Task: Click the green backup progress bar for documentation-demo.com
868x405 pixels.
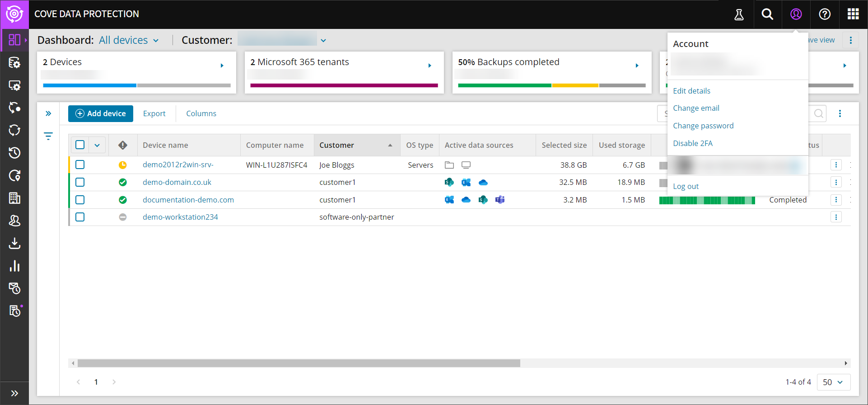Action: pyautogui.click(x=707, y=200)
